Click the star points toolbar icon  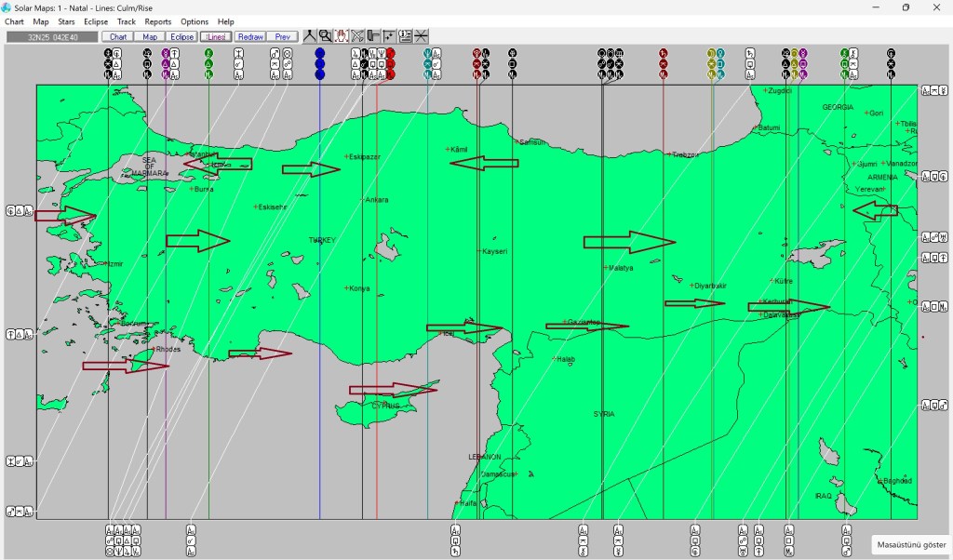[x=389, y=36]
